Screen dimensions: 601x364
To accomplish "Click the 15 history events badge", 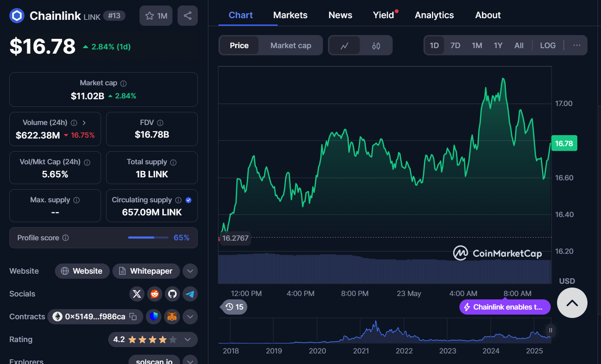I will click(x=234, y=307).
